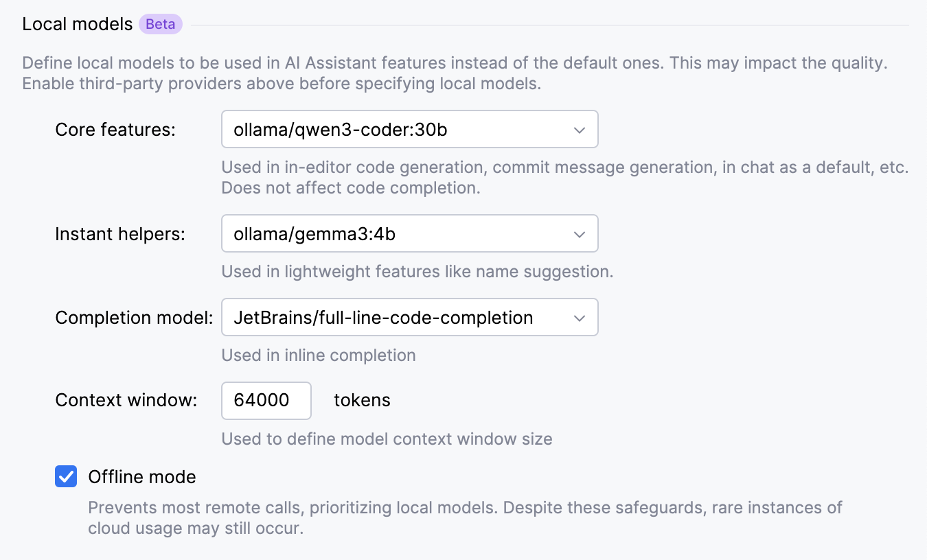Click the blue Offline mode checkmark box

66,477
